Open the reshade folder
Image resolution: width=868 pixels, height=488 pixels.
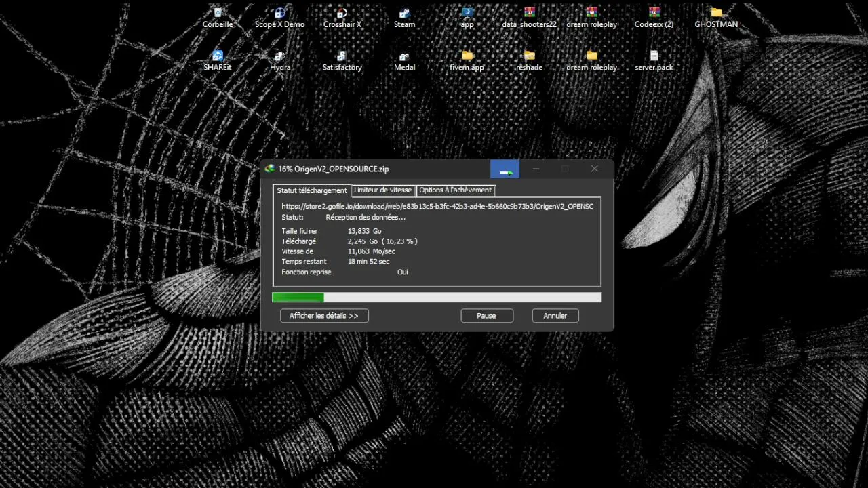pyautogui.click(x=529, y=61)
